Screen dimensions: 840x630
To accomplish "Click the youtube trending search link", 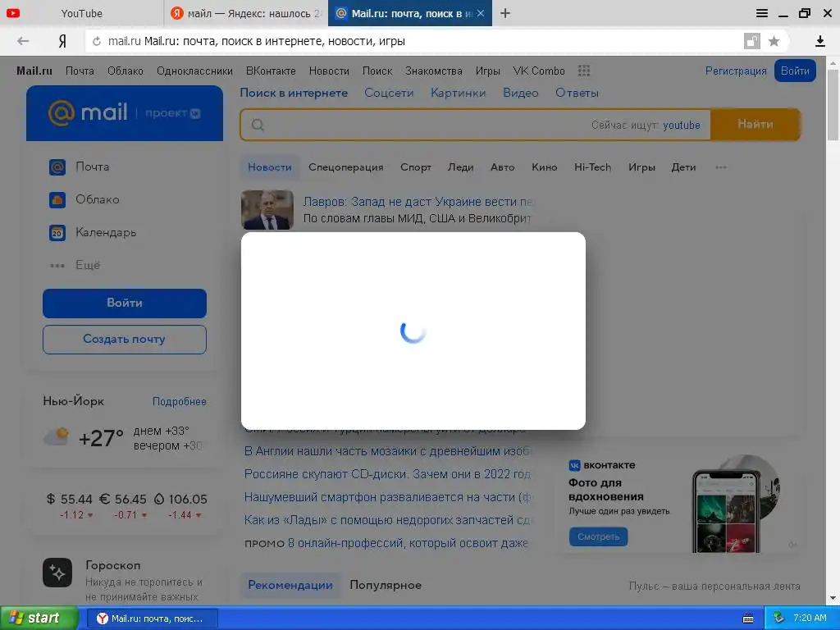I will click(682, 125).
